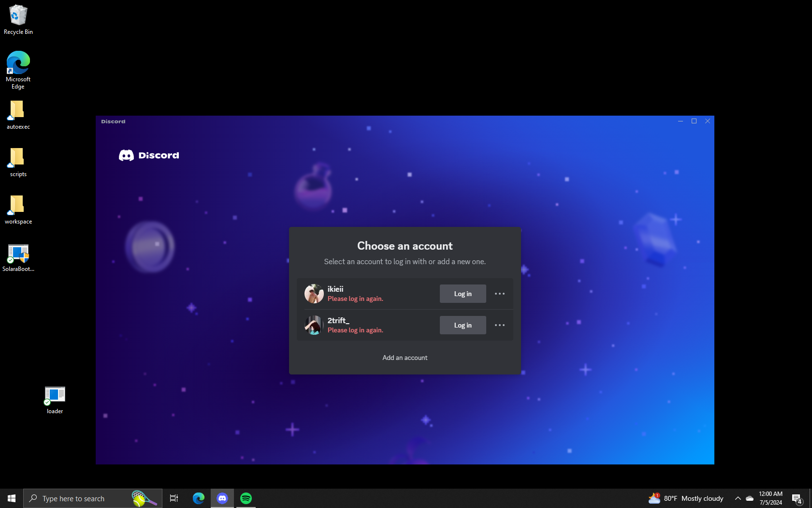
Task: Open the clock showing 12:00 AM
Action: tap(770, 498)
